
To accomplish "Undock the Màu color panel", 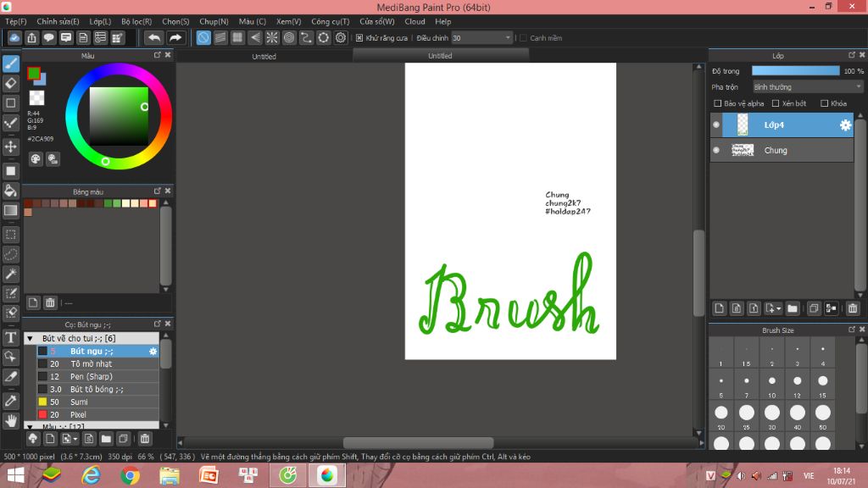I will 157,55.
